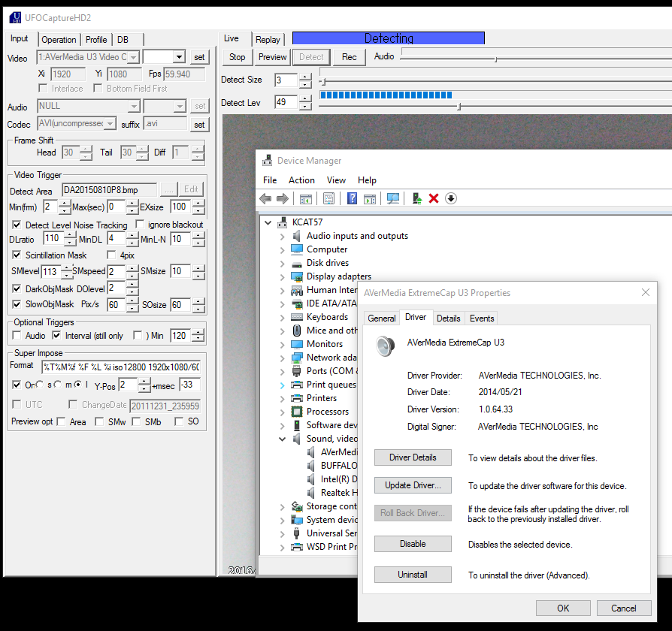Switch to the Details tab
Image resolution: width=672 pixels, height=631 pixels.
pos(448,319)
